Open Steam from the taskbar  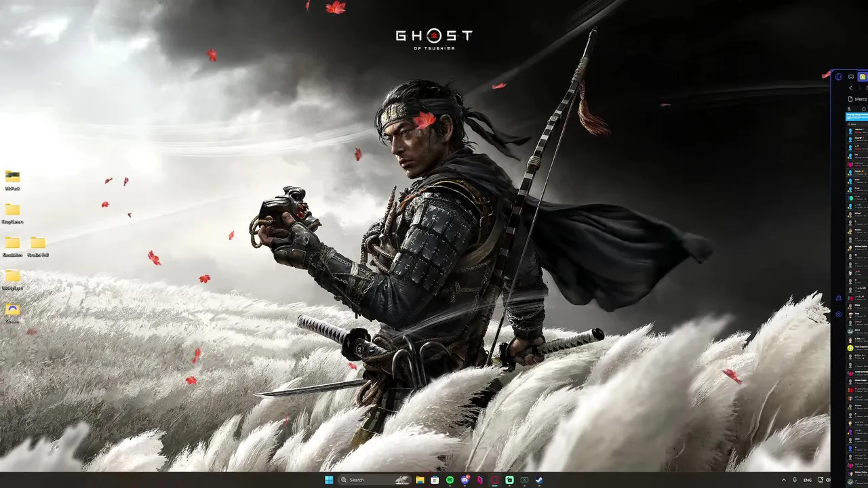coord(539,480)
